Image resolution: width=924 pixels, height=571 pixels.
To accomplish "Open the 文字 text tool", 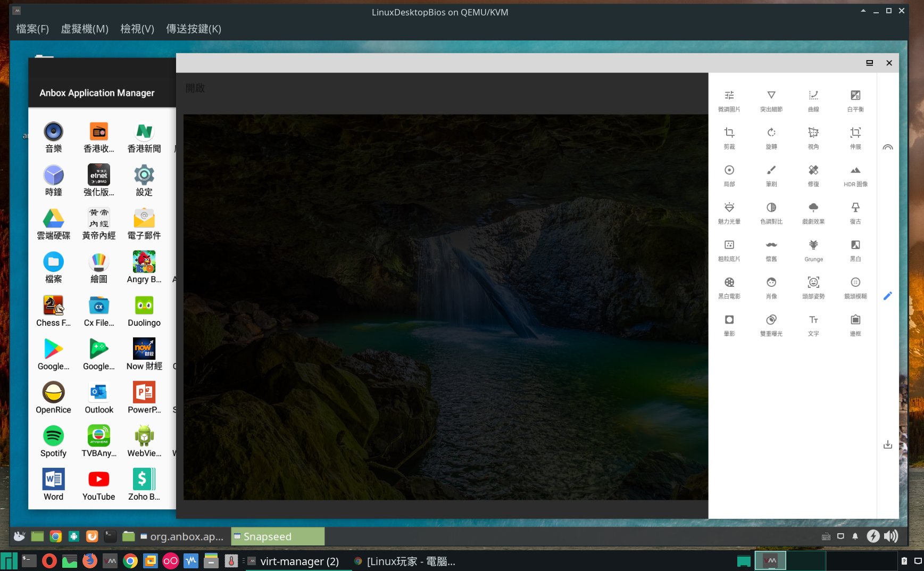I will point(813,325).
